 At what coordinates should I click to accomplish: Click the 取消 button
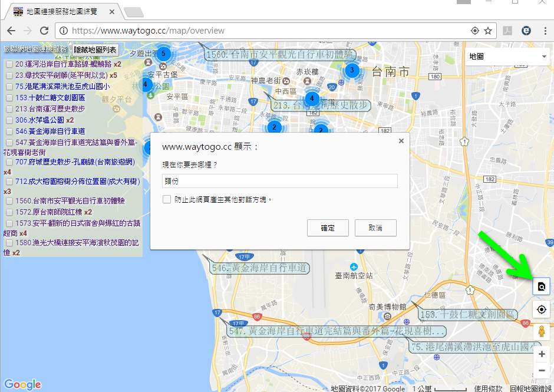(x=375, y=228)
